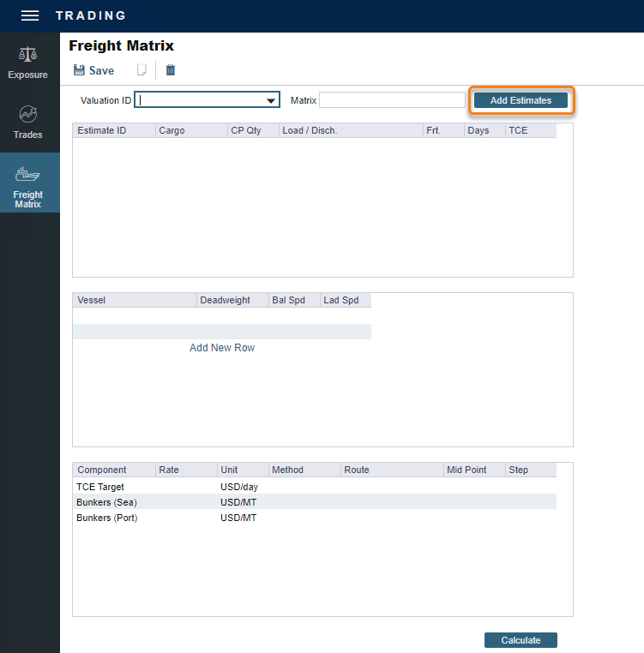Expand the Valuation ID dropdown arrow

click(272, 101)
